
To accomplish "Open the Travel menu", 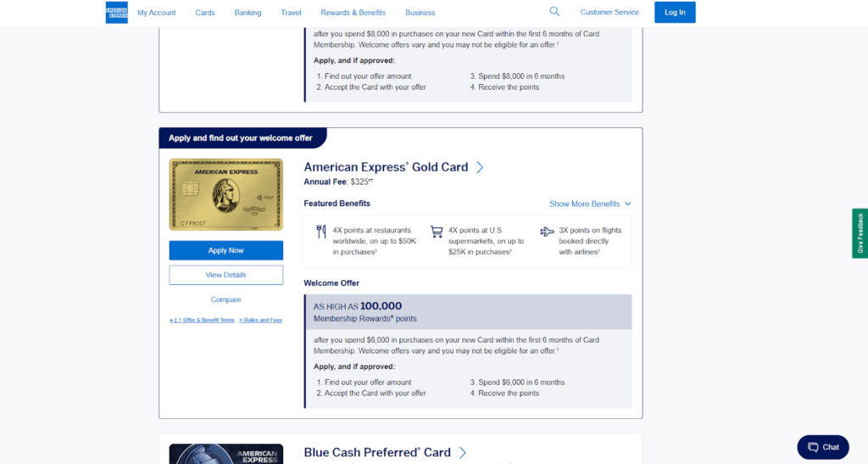I will (x=291, y=13).
